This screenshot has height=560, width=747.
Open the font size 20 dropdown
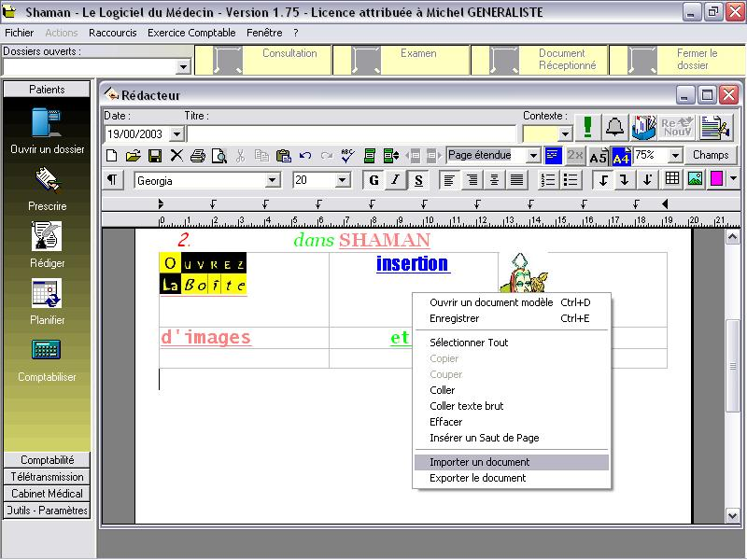point(342,180)
